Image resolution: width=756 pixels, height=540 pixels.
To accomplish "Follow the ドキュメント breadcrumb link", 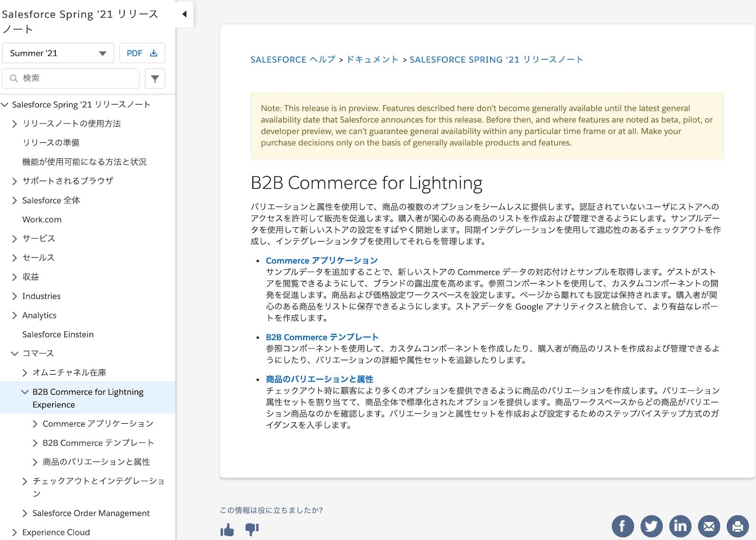I will tap(373, 60).
